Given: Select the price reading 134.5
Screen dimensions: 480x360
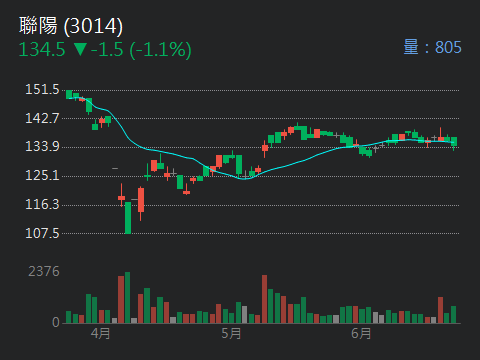Looking at the screenshot, I should 42,50.
